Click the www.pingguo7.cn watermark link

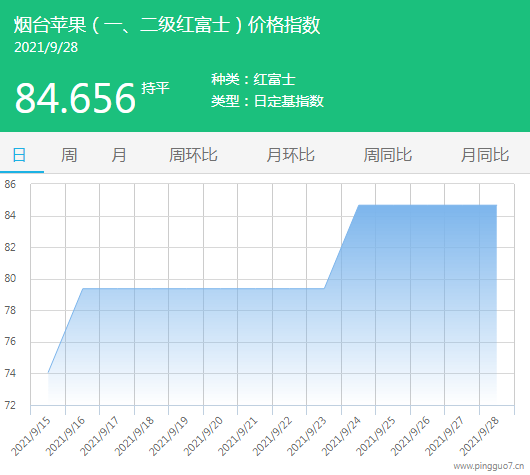coord(489,466)
